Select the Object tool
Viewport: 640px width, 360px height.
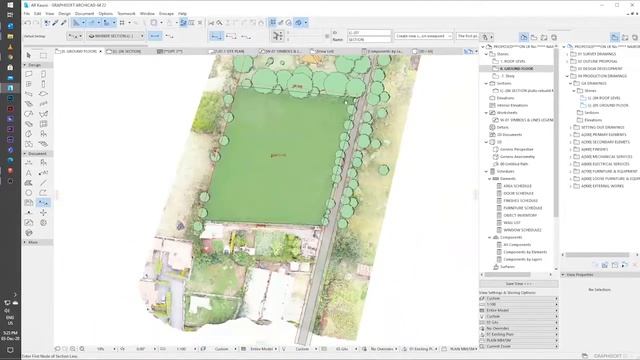coord(43,133)
